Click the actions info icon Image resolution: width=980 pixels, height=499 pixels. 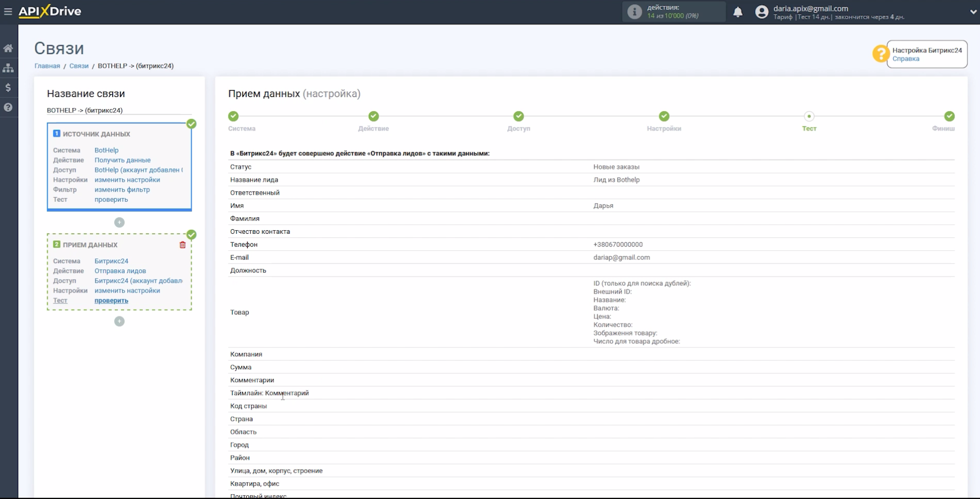(x=634, y=12)
